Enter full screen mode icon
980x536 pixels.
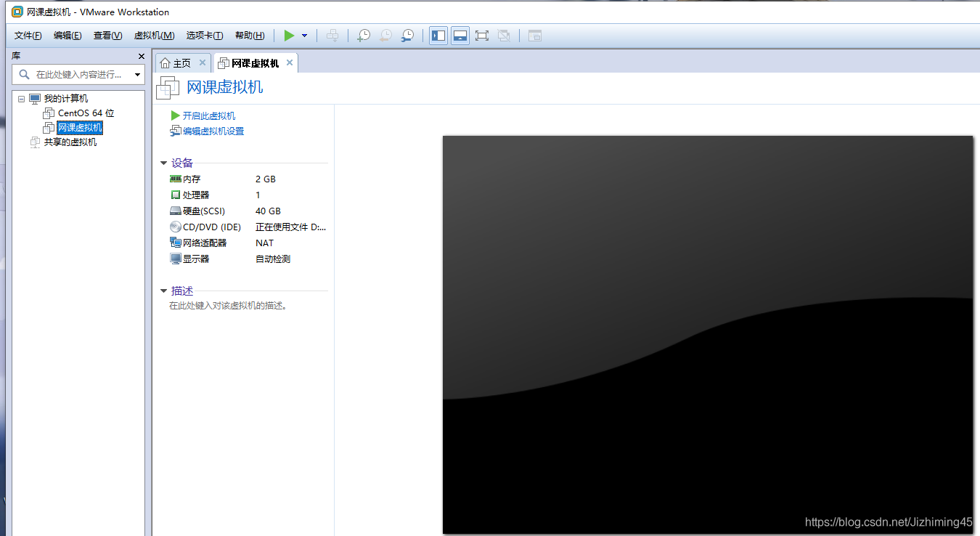482,36
